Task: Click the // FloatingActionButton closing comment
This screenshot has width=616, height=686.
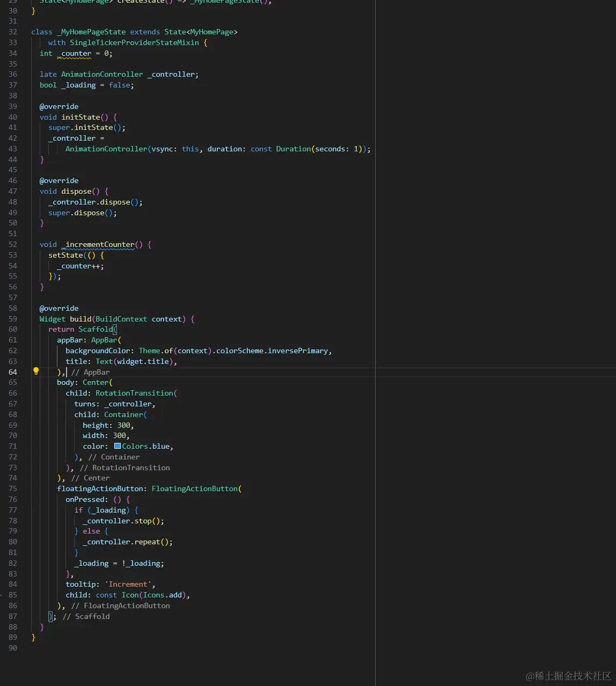Action: (x=121, y=605)
